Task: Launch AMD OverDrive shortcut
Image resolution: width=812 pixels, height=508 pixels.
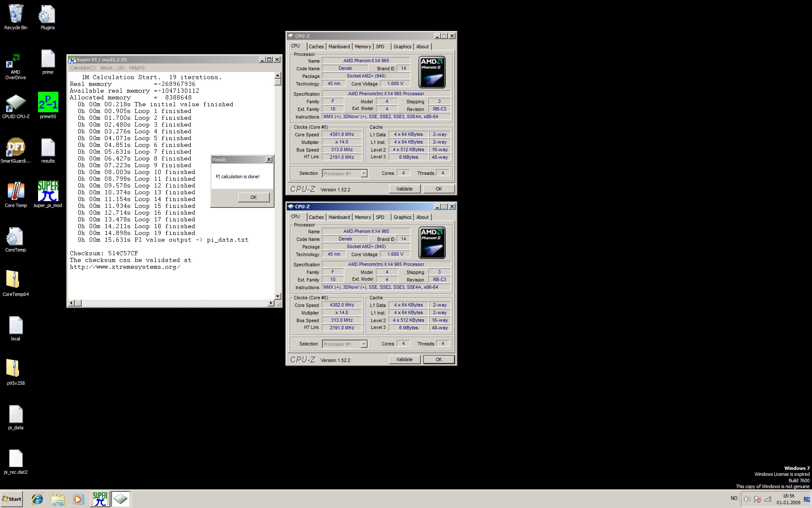Action: (16, 66)
